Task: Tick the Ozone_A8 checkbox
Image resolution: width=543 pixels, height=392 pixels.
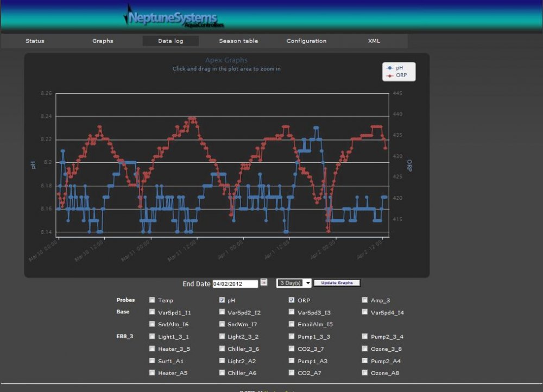Action: 365,372
